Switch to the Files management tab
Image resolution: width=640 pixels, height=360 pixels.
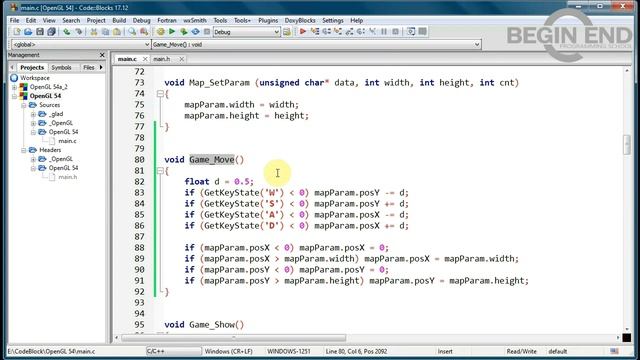point(89,67)
